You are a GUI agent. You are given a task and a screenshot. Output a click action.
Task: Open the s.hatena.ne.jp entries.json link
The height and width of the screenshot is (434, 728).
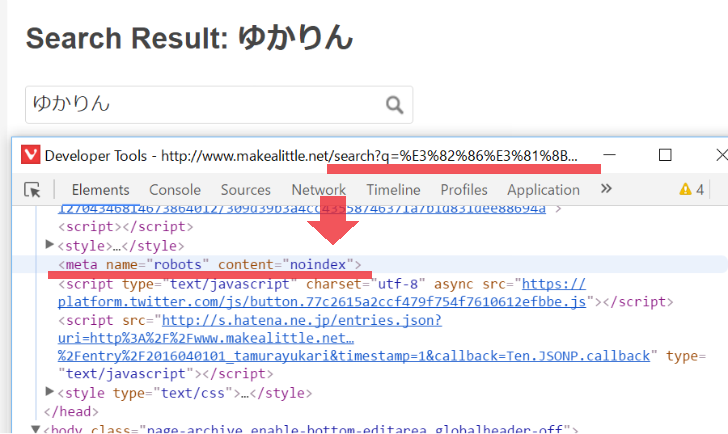[354, 338]
